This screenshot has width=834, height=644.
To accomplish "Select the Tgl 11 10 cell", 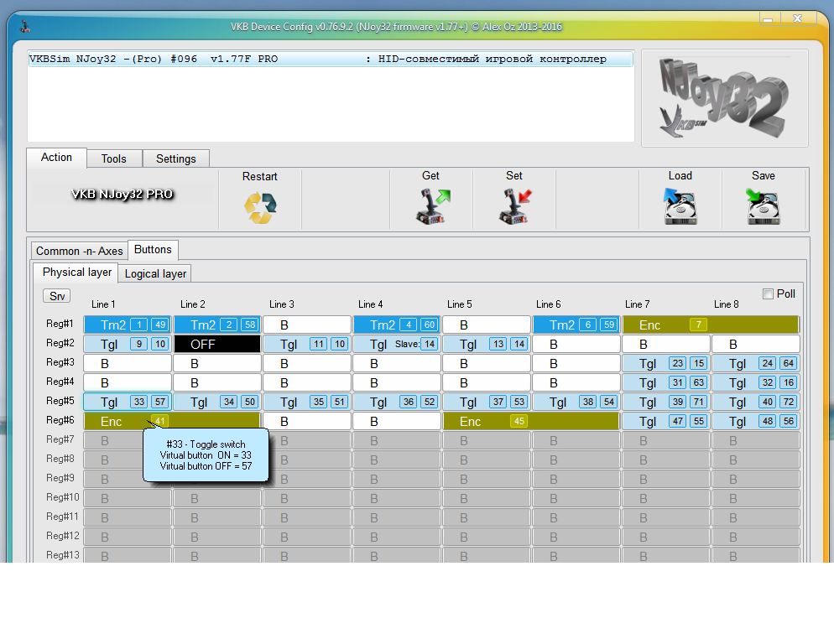I will click(x=307, y=344).
